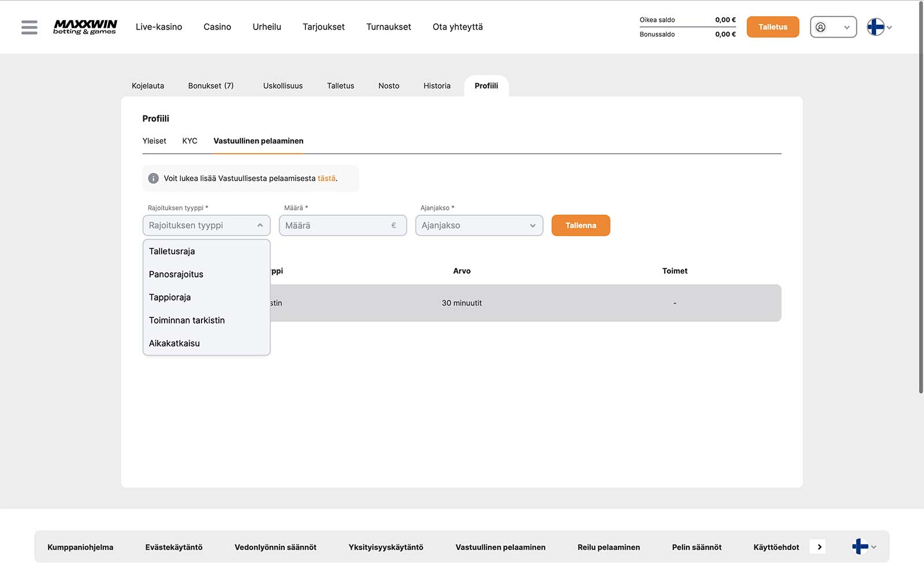Click the Finnish flag in header

[875, 27]
